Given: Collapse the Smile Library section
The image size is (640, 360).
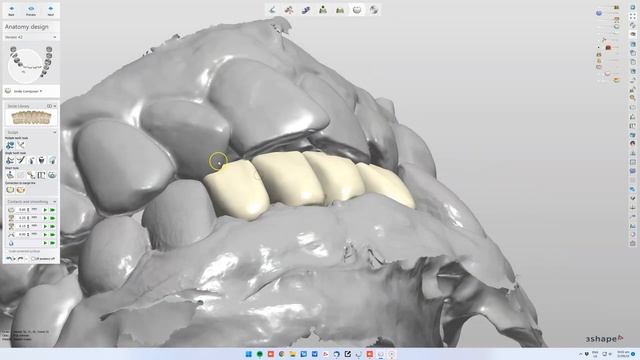Looking at the screenshot, I should point(55,106).
